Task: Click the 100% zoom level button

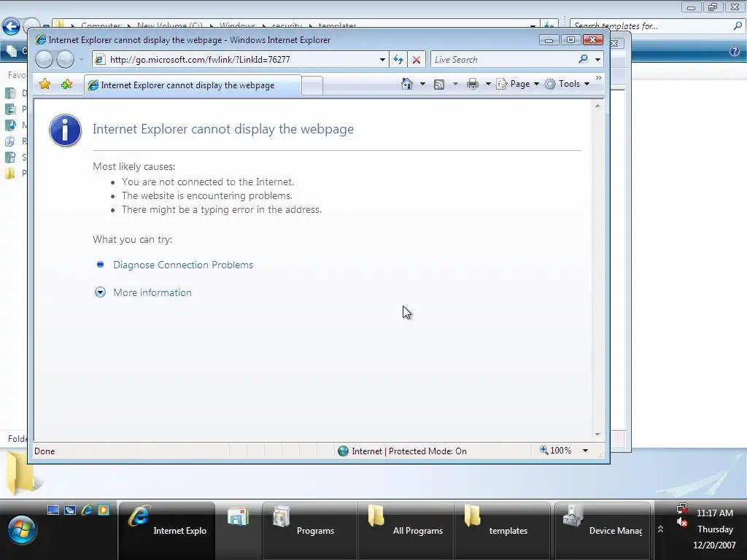Action: [555, 451]
